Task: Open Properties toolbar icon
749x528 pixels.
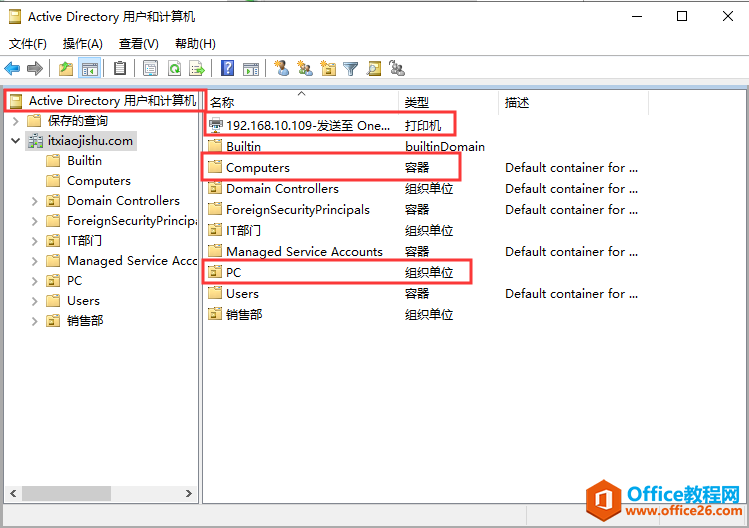Action: (150, 68)
